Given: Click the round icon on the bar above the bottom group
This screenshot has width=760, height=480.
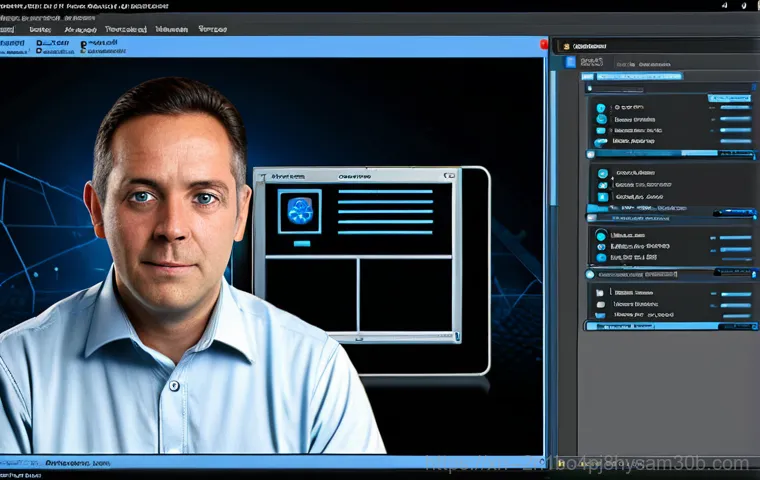Looking at the screenshot, I should pos(590,274).
